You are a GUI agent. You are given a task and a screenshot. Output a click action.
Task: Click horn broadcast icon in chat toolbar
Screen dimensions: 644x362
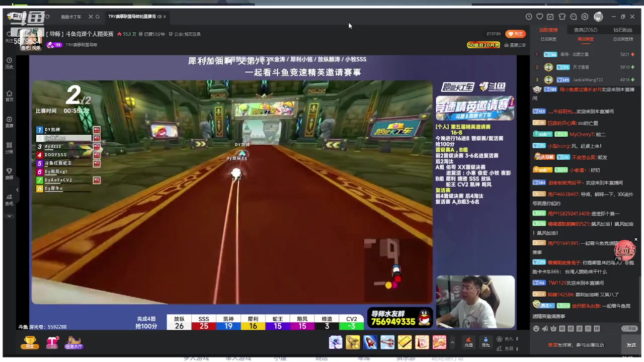(x=545, y=329)
